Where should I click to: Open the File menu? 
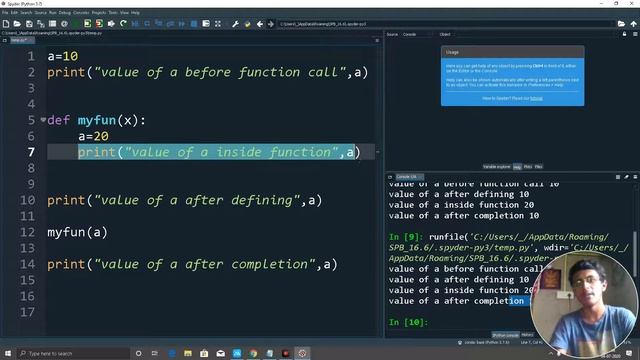pos(5,13)
